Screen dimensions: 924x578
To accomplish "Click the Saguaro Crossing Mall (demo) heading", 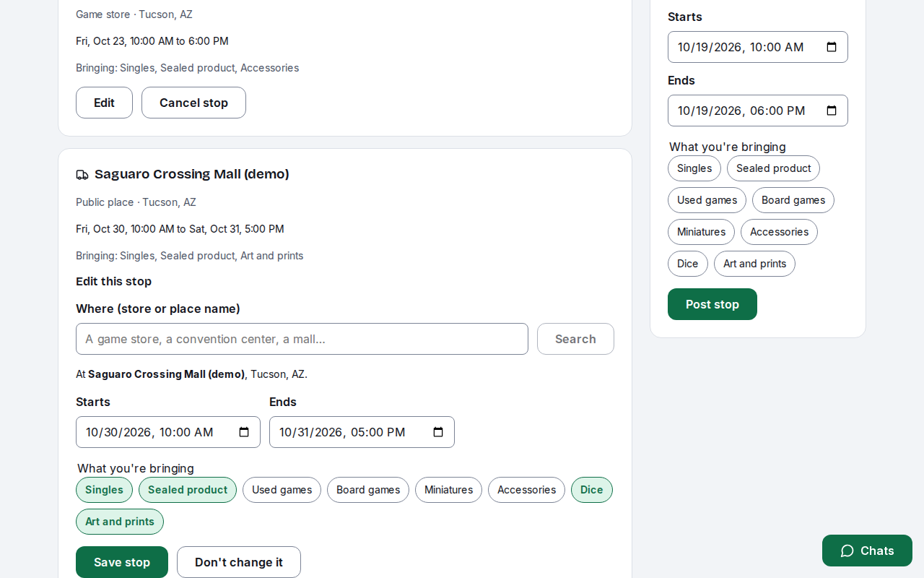I will tap(192, 174).
